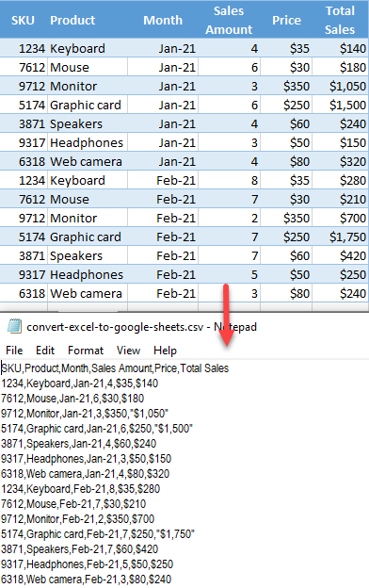Select the Monitor cell in the Feb-21 row
Image resolution: width=369 pixels, height=588 pixels.
88,218
